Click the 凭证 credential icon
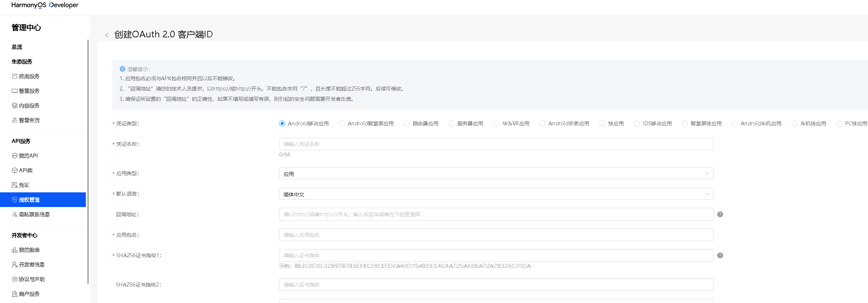This screenshot has height=303, width=868. pos(15,185)
